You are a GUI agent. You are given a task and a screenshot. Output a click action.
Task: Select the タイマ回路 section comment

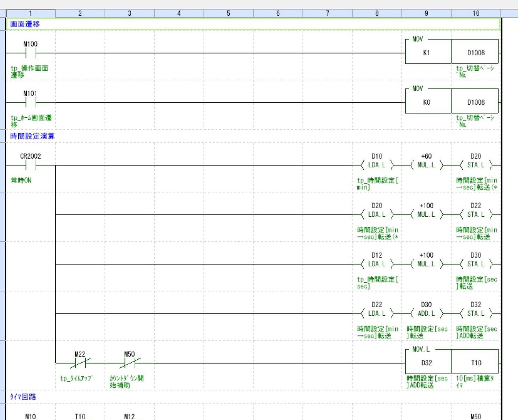pos(23,397)
